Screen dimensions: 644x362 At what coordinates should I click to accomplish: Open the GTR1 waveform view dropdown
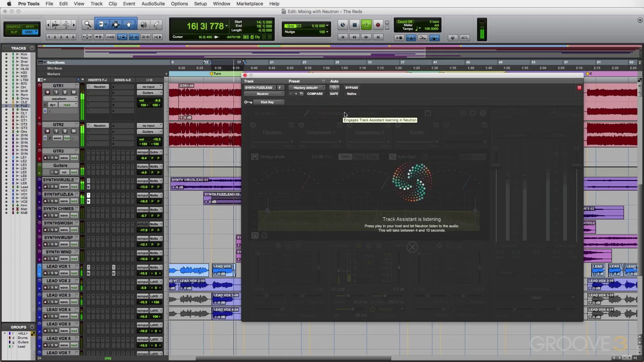pos(60,99)
